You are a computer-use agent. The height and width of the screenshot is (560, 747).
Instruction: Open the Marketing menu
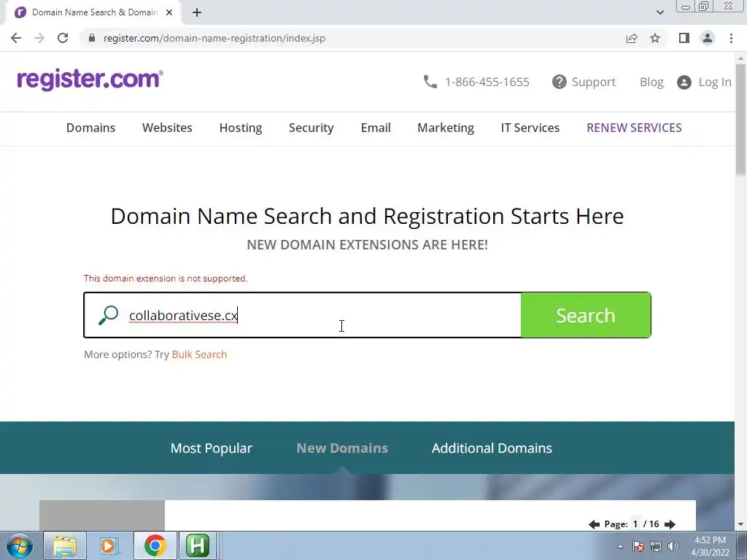[x=446, y=128]
